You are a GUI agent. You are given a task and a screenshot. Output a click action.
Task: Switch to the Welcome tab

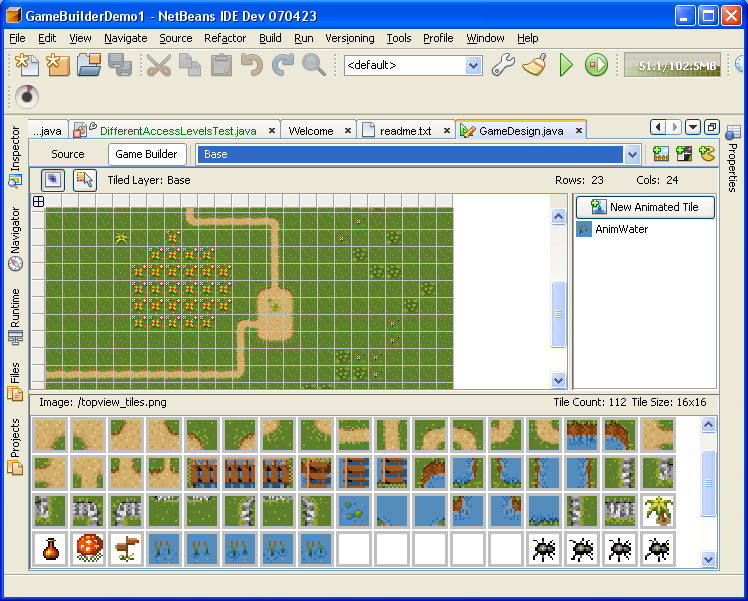click(311, 131)
